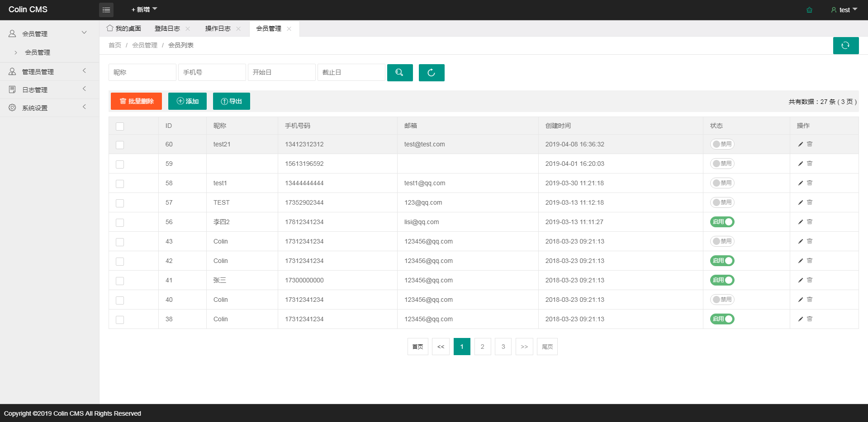This screenshot has height=422, width=868.
Task: Click the phone number 17300000000
Action: [304, 280]
